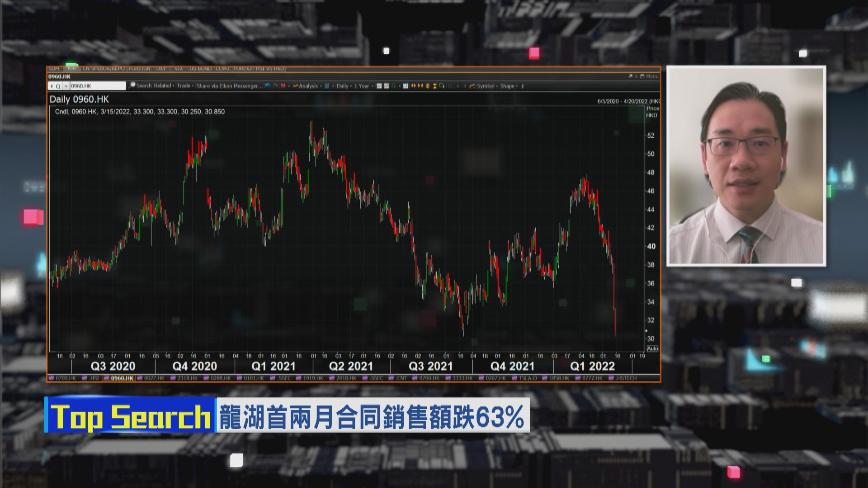Viewport: 868px width, 488px height.
Task: Click the magnifier Search icon beside the symbol field
Action: pyautogui.click(x=131, y=85)
